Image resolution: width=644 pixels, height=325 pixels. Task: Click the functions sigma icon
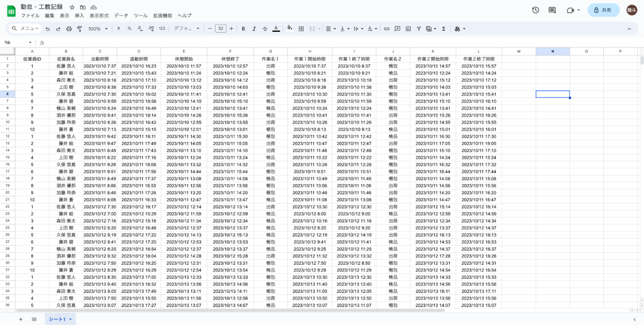(444, 29)
